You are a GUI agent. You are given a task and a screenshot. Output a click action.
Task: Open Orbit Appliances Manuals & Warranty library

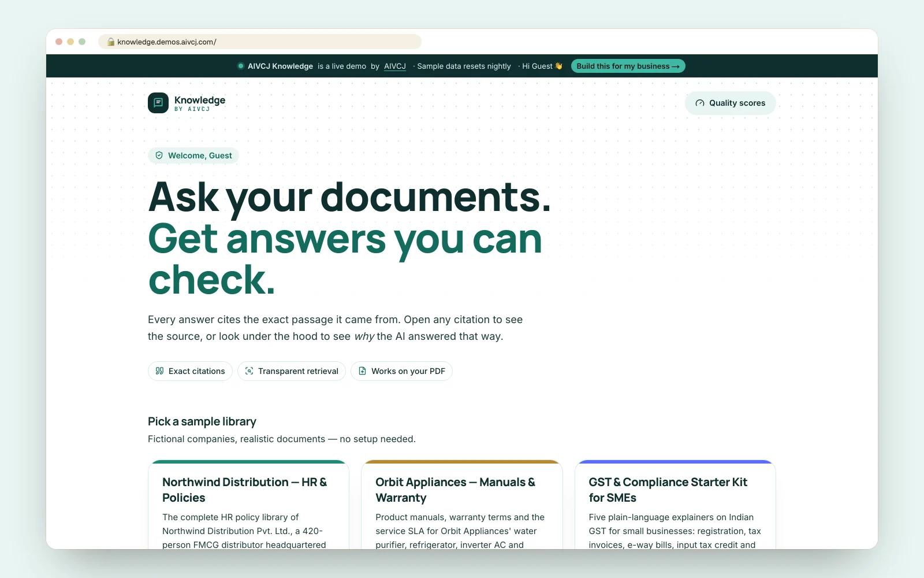(462, 505)
